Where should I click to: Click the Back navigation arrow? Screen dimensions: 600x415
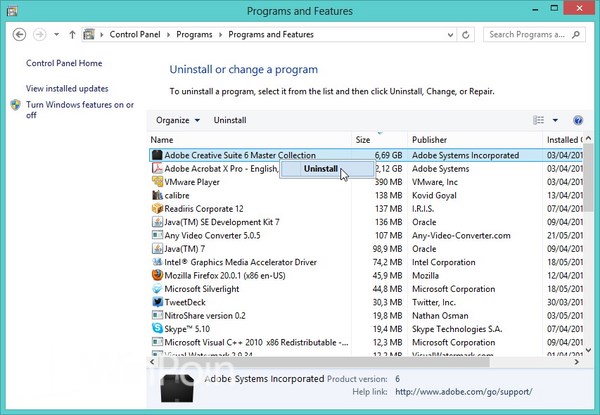(19, 34)
